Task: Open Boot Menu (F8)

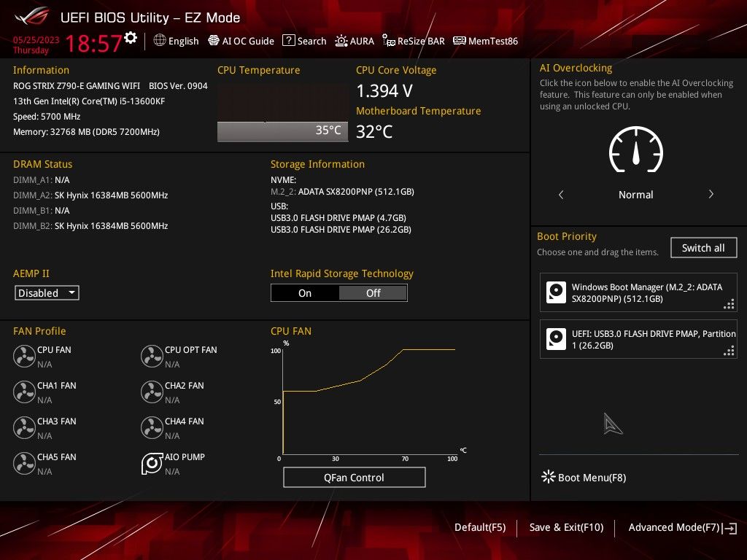Action: pyautogui.click(x=584, y=477)
